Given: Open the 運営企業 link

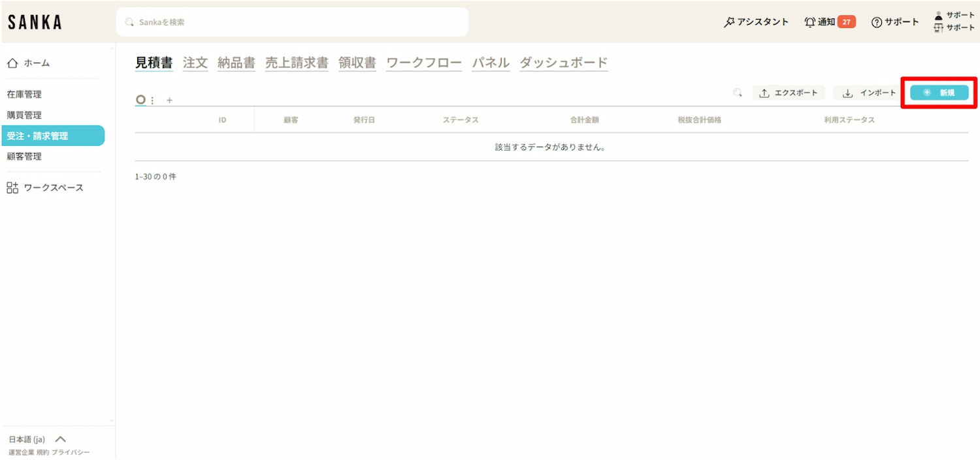Looking at the screenshot, I should (21, 452).
